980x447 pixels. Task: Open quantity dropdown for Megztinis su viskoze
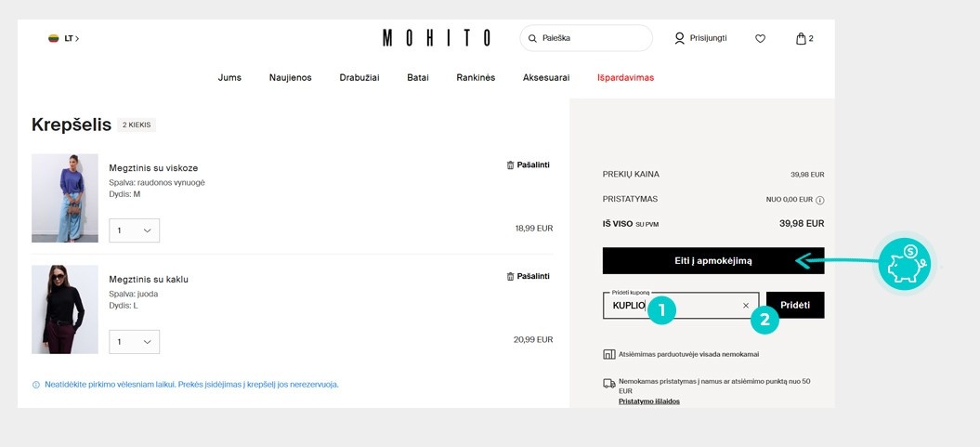coord(134,230)
